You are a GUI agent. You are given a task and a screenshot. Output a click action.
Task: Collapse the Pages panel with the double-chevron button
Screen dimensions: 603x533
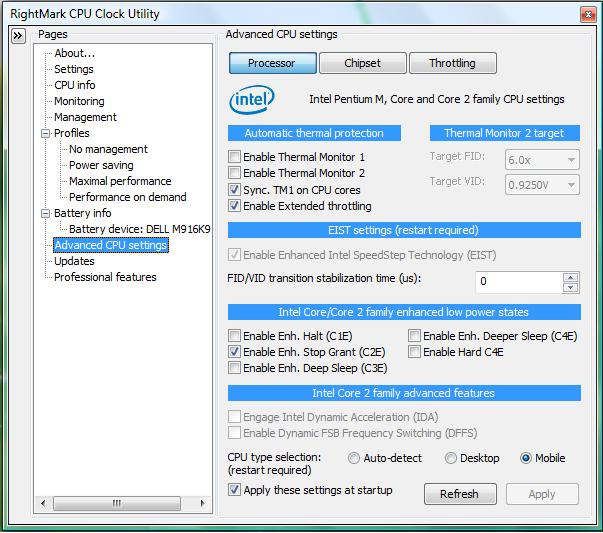pyautogui.click(x=18, y=36)
